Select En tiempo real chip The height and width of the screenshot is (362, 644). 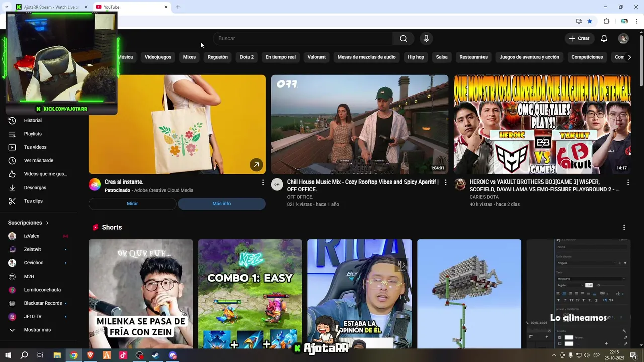pos(281,57)
